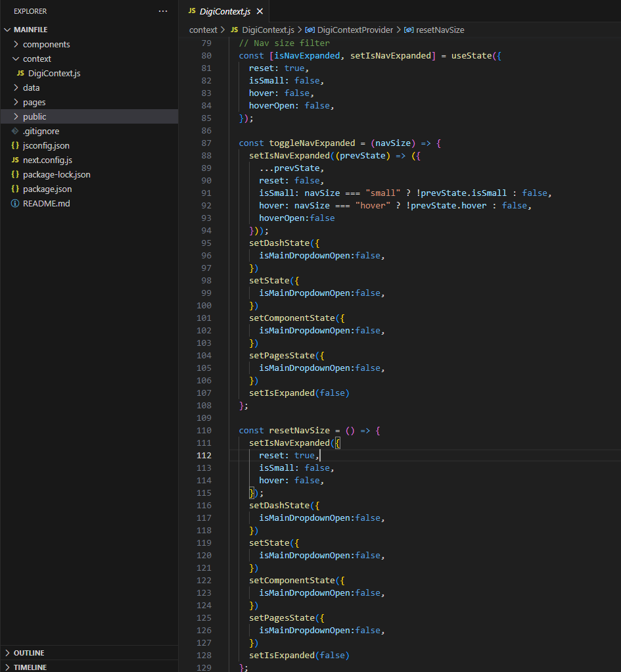Select the public folder
The image size is (621, 672).
click(34, 117)
